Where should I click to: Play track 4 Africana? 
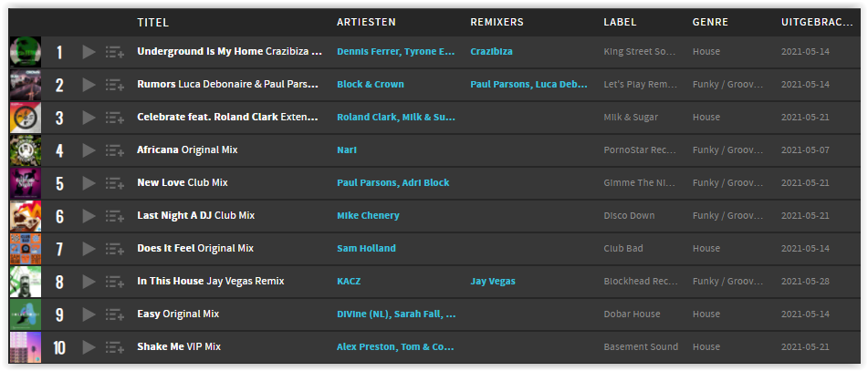(x=89, y=150)
